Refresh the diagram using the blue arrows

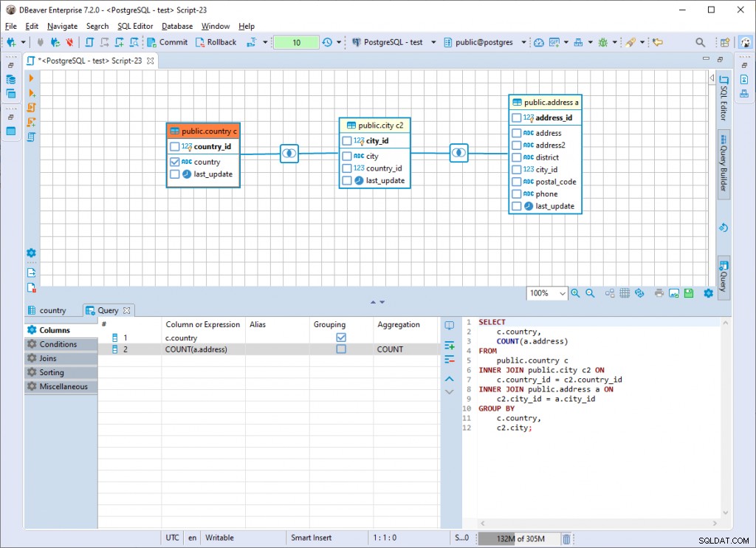click(639, 292)
